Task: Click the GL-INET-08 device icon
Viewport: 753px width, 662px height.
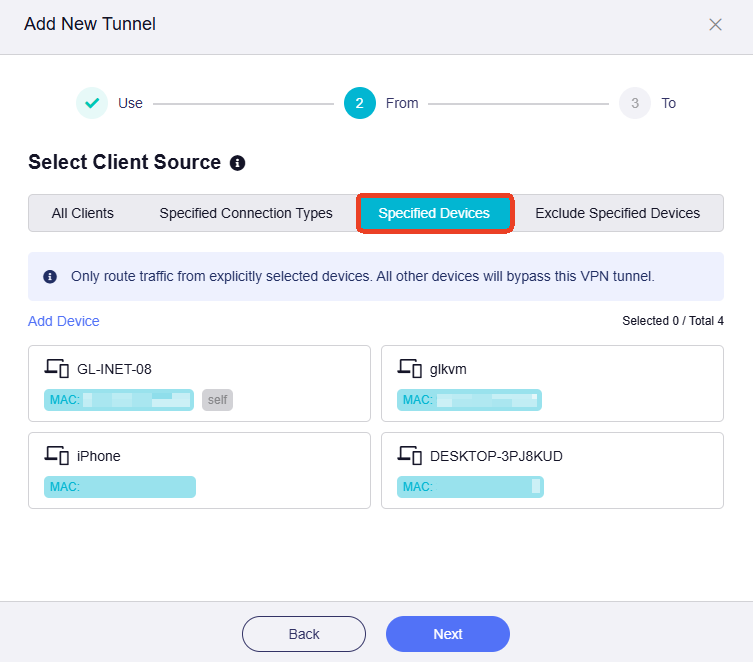Action: 56,369
